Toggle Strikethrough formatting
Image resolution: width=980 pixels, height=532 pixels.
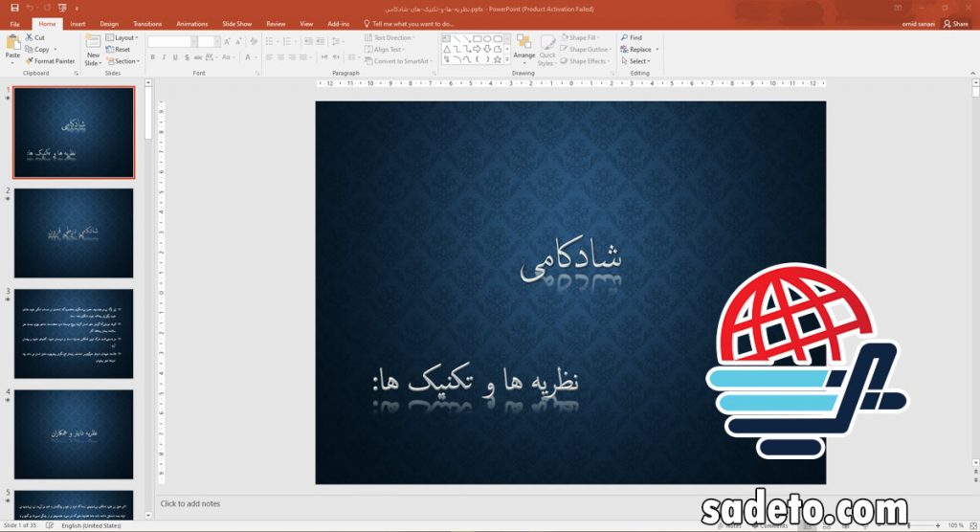click(x=197, y=57)
